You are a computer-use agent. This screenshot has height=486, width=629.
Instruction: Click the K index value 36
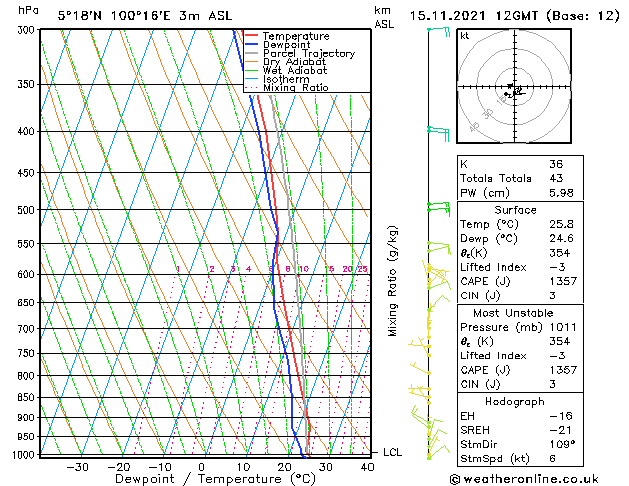pyautogui.click(x=556, y=164)
